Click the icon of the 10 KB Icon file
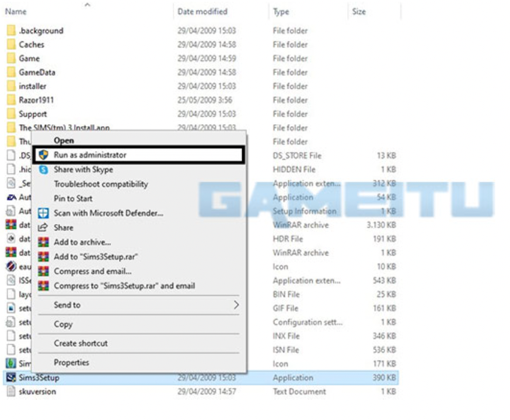The height and width of the screenshot is (420, 510). click(11, 267)
